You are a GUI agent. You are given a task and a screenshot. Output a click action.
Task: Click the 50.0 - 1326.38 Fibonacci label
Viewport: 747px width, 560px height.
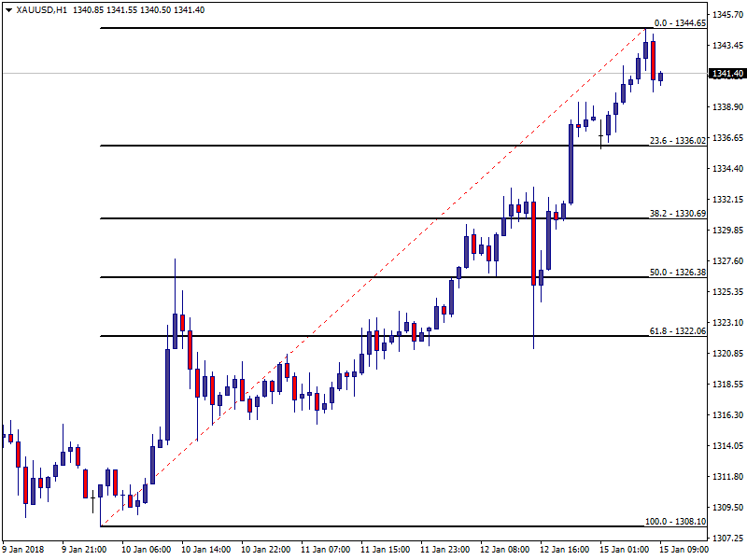coord(675,273)
